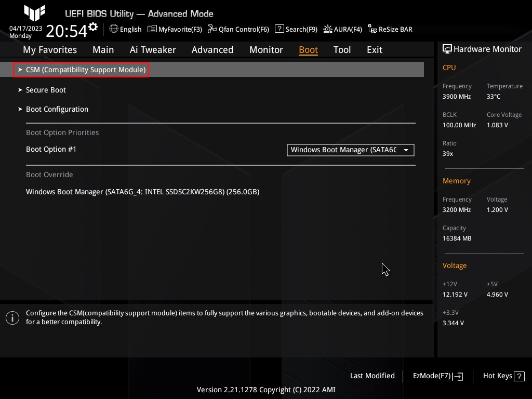
Task: Click the CPU temperature value 33°C
Action: click(x=494, y=97)
